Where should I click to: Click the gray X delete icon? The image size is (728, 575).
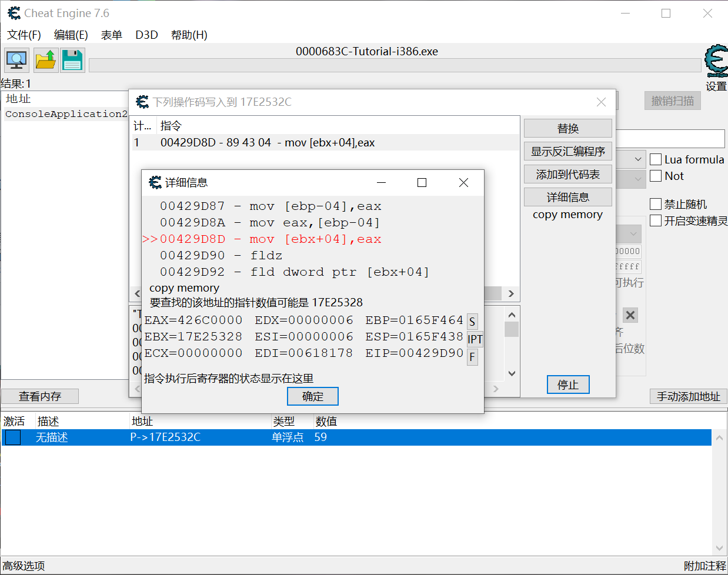click(630, 315)
